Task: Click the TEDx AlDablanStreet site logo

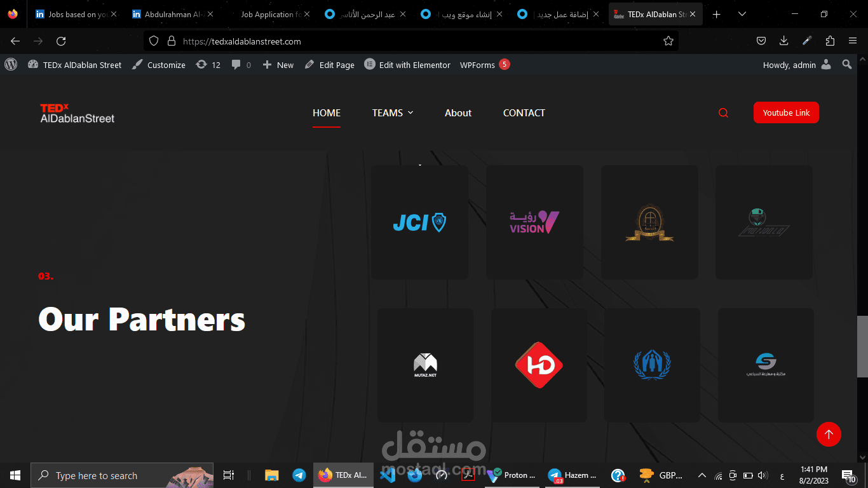Action: 77,113
